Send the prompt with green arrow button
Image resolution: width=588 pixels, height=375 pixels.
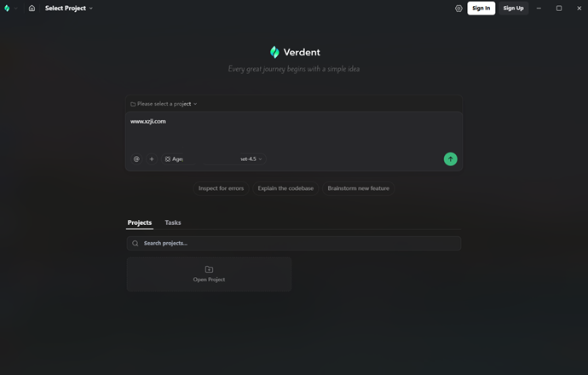tap(450, 159)
